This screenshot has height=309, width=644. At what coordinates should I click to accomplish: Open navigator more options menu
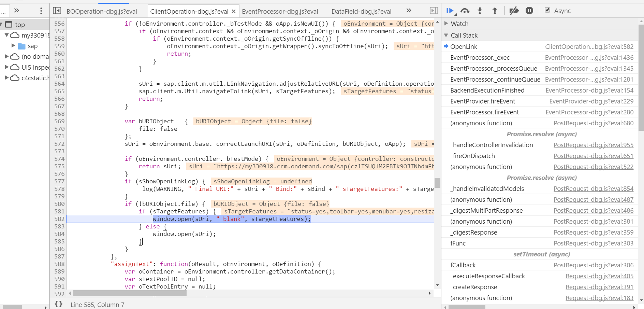point(41,11)
